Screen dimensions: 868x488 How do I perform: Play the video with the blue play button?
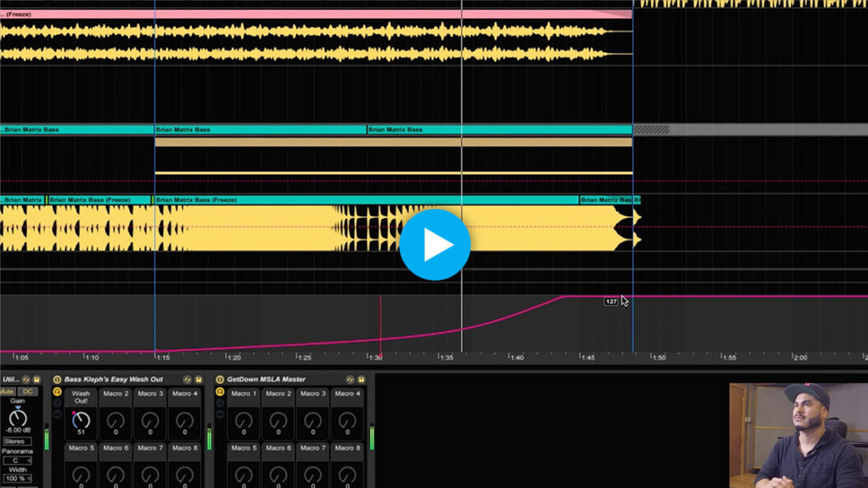coord(435,244)
